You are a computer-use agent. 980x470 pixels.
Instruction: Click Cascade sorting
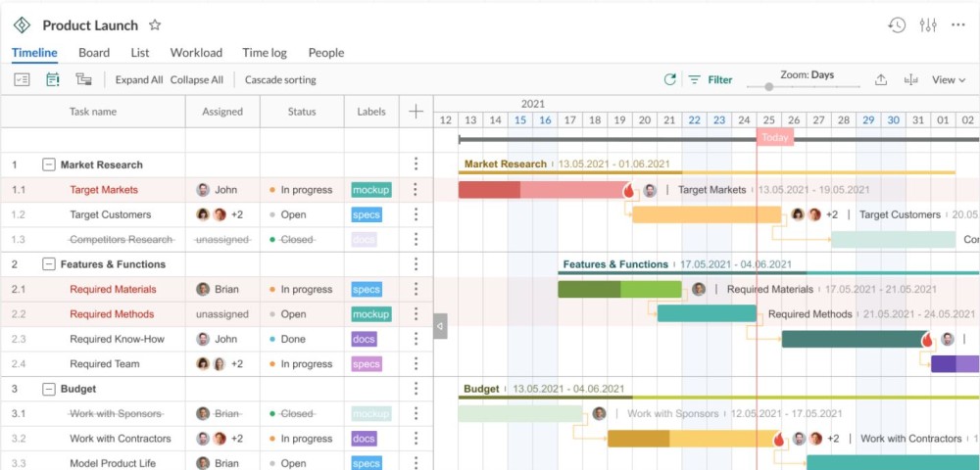point(280,80)
